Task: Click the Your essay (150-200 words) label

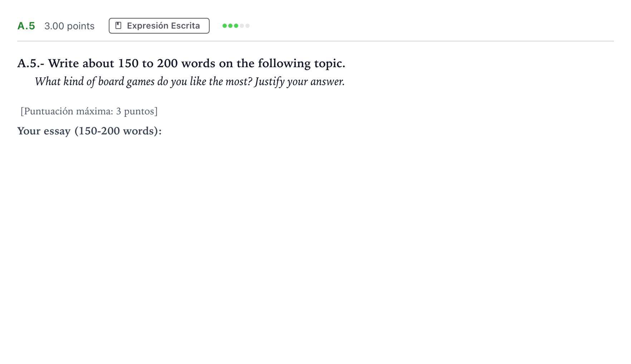Action: pos(89,131)
